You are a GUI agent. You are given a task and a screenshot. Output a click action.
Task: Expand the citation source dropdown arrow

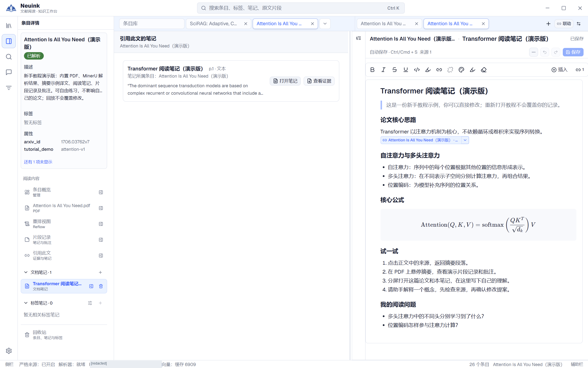(465, 140)
